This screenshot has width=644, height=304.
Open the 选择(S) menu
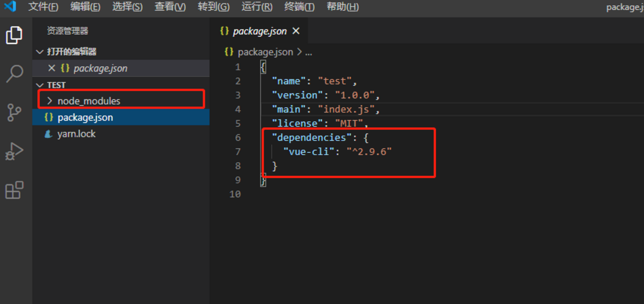tap(128, 7)
